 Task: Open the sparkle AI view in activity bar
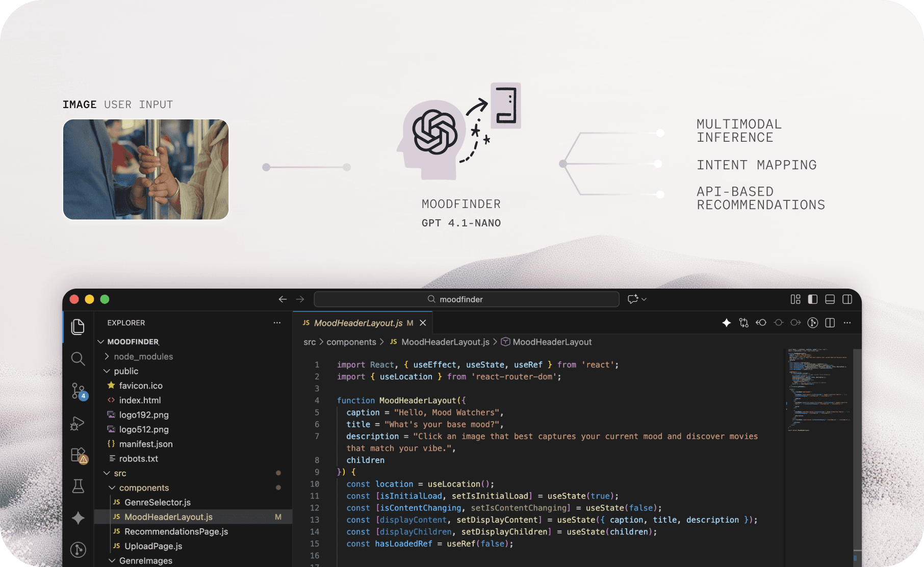pos(78,518)
